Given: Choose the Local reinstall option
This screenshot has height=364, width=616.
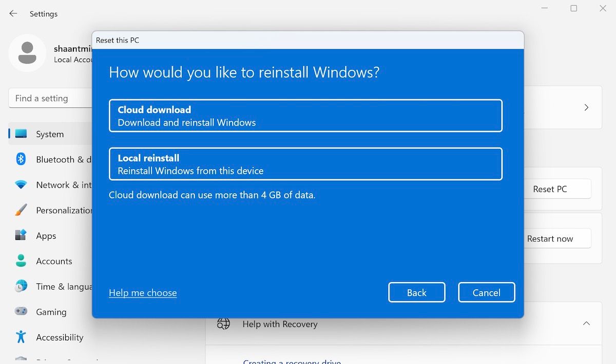Looking at the screenshot, I should [305, 163].
